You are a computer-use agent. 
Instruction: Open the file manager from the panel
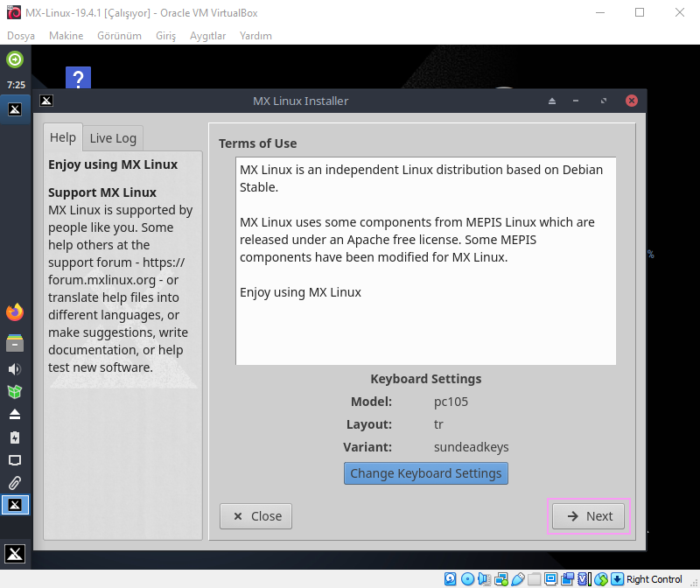15,343
